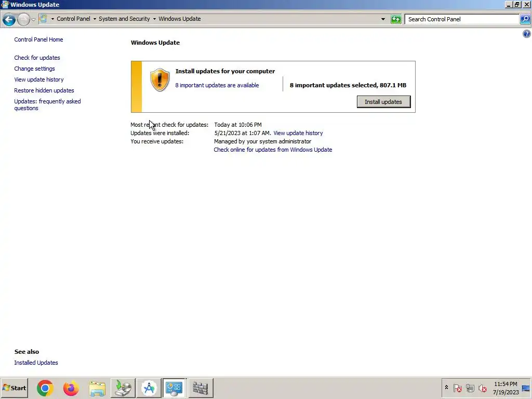532x399 pixels.
Task: Click the Show desktop button
Action: [x=526, y=388]
